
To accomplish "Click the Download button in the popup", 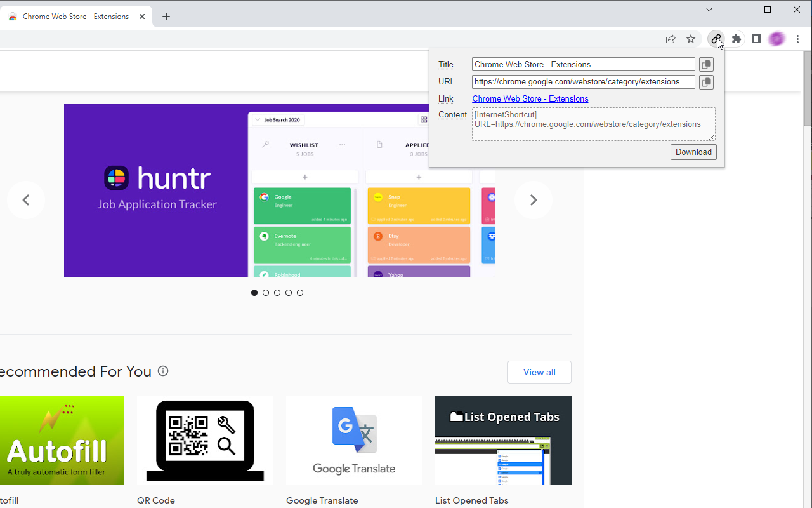I will tap(693, 152).
